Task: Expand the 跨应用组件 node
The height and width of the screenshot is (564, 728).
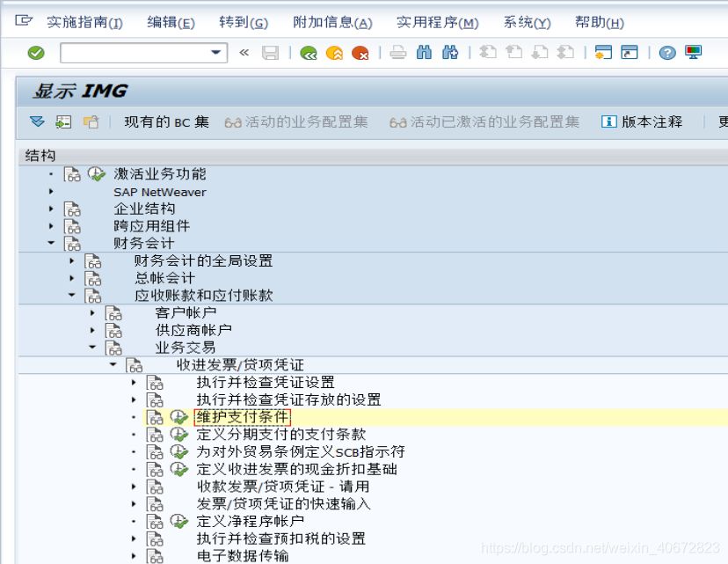Action: coord(51,226)
